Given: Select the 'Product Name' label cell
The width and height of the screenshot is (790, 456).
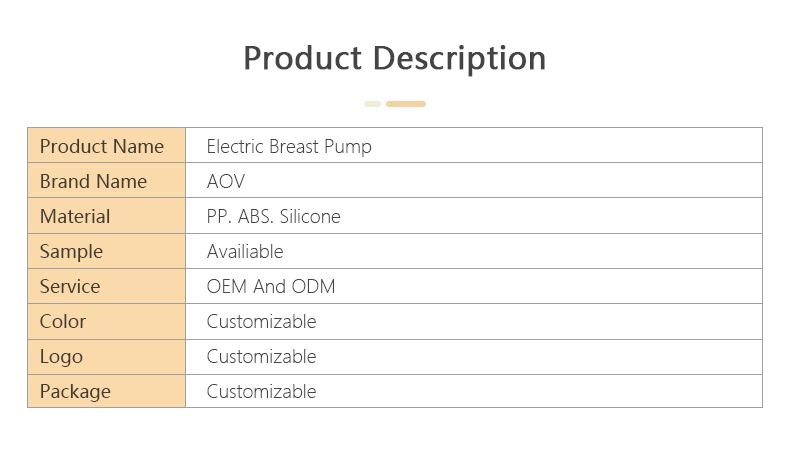Looking at the screenshot, I should coord(106,146).
